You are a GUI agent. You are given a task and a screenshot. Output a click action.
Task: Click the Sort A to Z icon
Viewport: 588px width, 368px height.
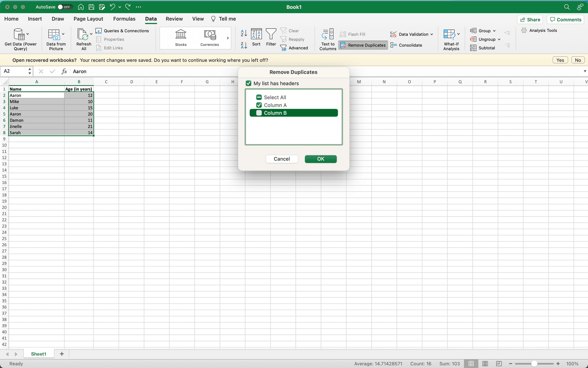pyautogui.click(x=243, y=33)
